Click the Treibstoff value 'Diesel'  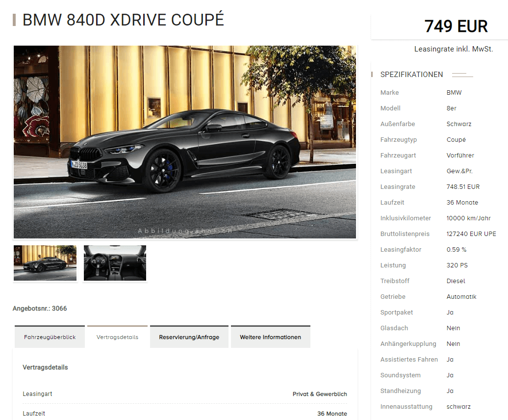456,281
